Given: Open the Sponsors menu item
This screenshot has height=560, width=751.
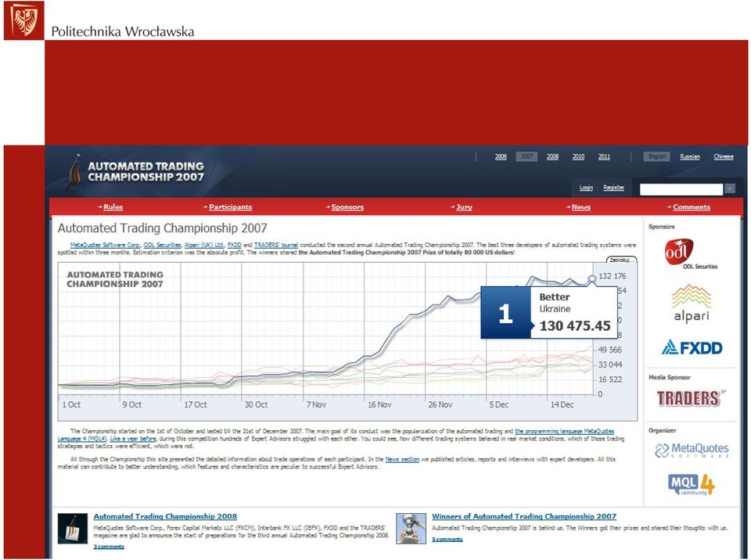Looking at the screenshot, I should (x=347, y=207).
